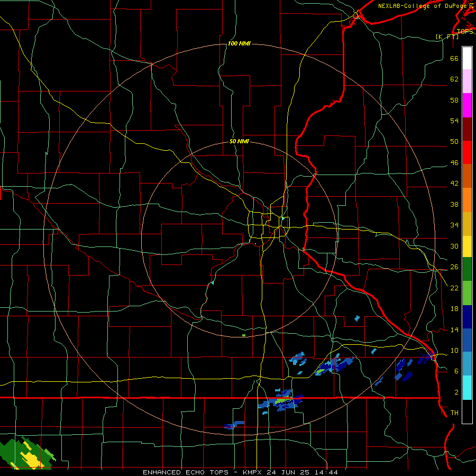Viewport: 476px width, 476px height.
Task: Click the green and yellow echo cluster in corner
Action: point(28,453)
